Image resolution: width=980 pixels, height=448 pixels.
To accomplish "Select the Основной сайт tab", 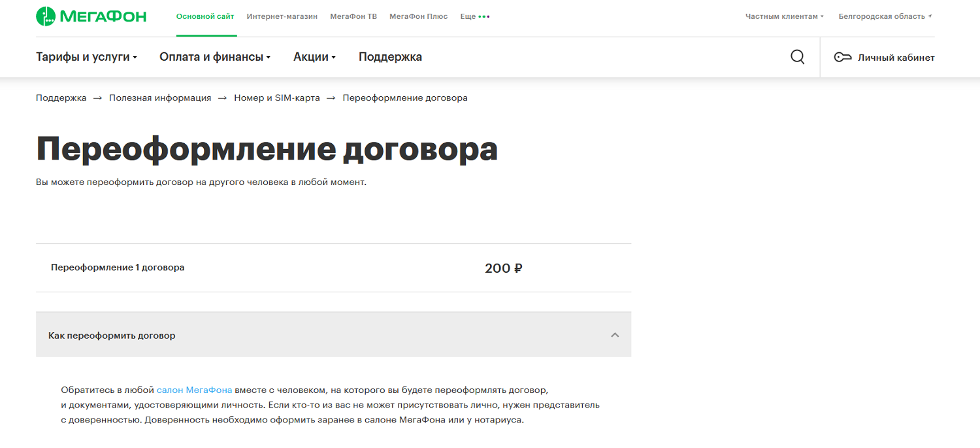I will [x=205, y=16].
